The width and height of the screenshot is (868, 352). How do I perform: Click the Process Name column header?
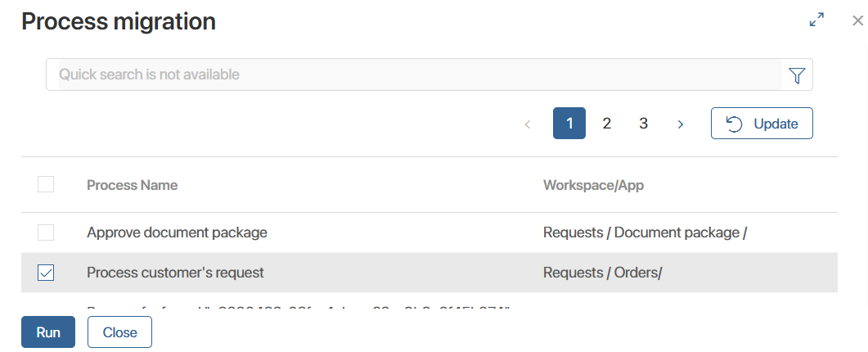pyautogui.click(x=133, y=185)
